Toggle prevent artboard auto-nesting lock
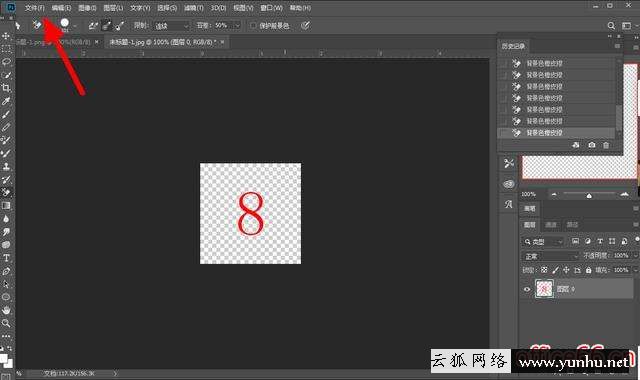This screenshot has width=640, height=380. click(x=577, y=270)
